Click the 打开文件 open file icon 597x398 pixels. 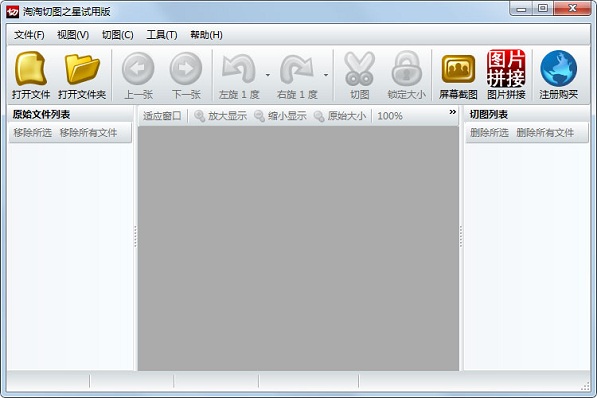(30, 69)
